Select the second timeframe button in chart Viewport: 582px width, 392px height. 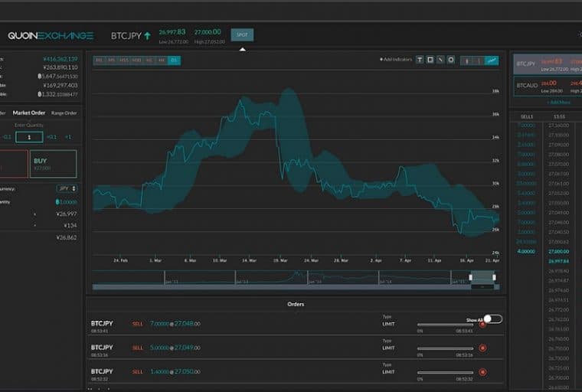(111, 60)
